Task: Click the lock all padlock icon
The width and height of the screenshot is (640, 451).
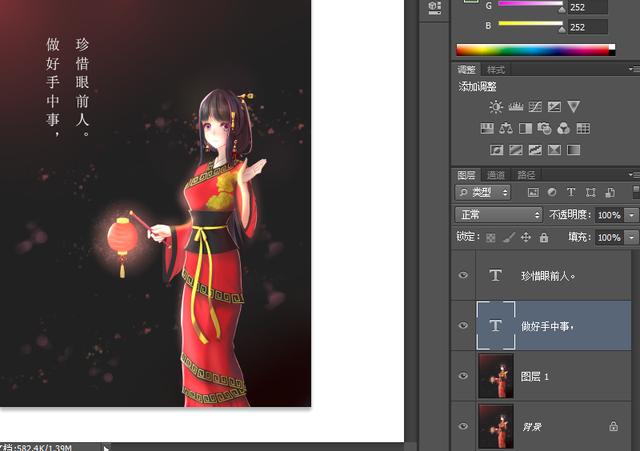Action: click(x=543, y=238)
